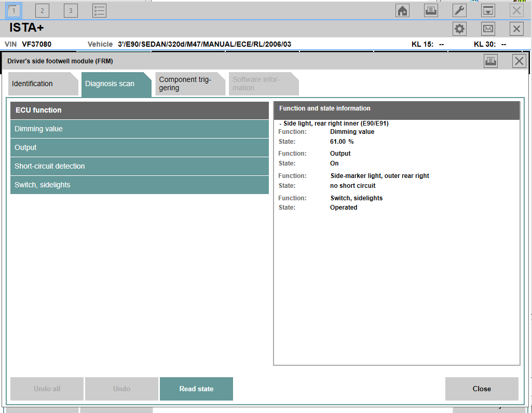This screenshot has height=413, width=532.
Task: Click 'Side-marker light, outer rear right' text
Action: (x=379, y=176)
